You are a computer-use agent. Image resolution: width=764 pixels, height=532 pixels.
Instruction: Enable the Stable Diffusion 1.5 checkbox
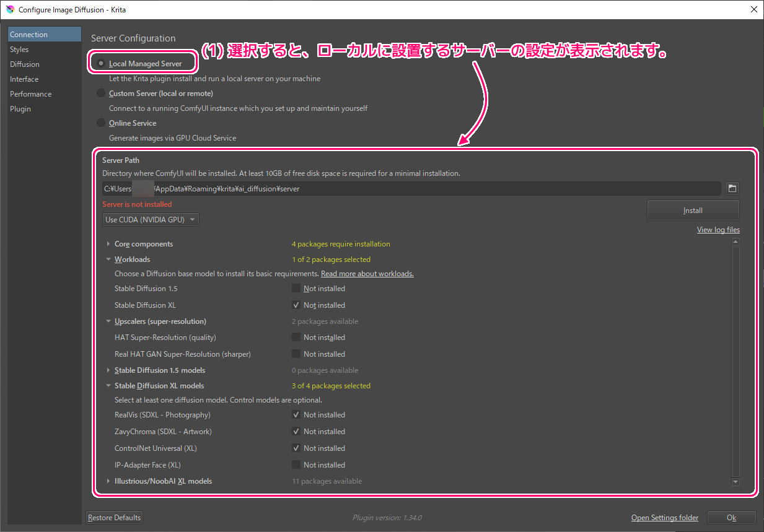click(296, 288)
